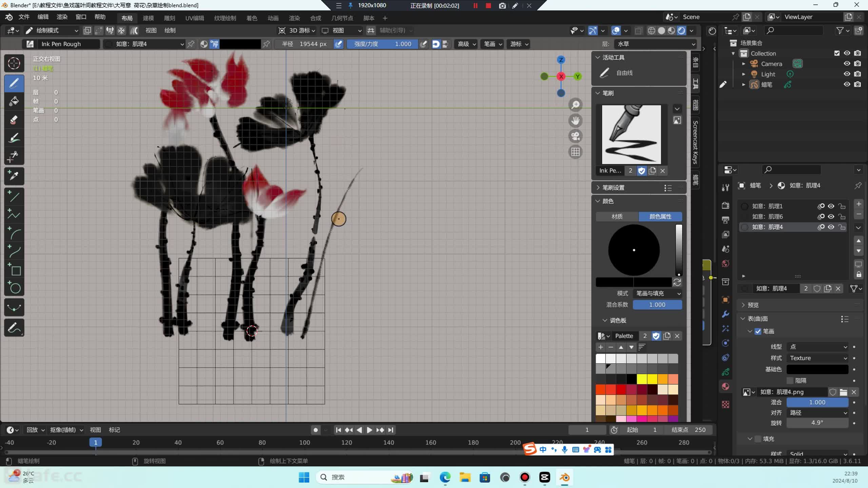Viewport: 868px width, 488px height.
Task: Open the Modifiers wrench properties tab
Action: click(725, 314)
